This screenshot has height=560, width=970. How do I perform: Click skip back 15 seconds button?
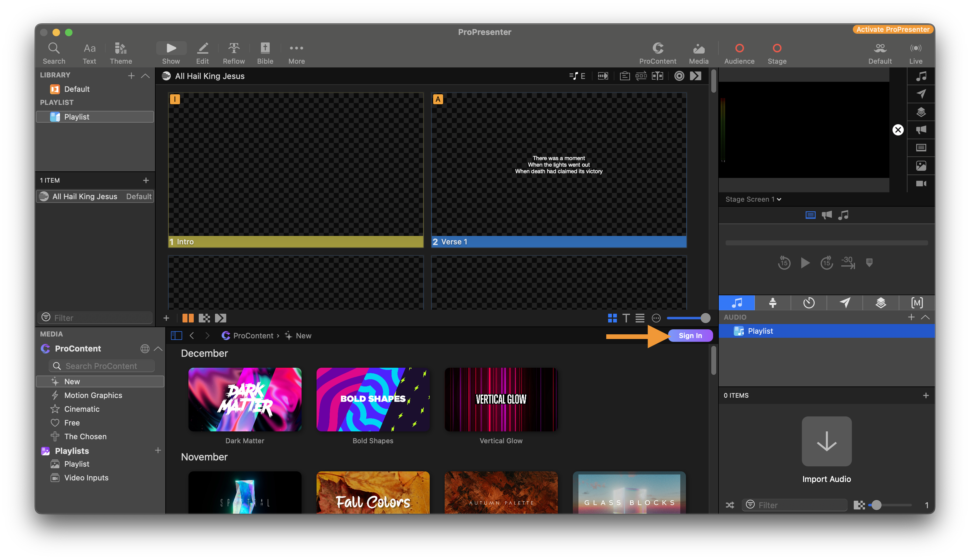coord(784,263)
